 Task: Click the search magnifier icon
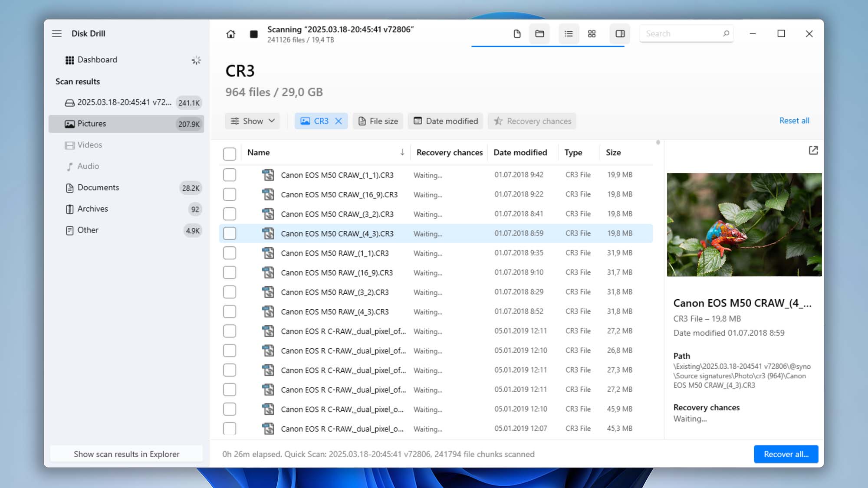726,33
